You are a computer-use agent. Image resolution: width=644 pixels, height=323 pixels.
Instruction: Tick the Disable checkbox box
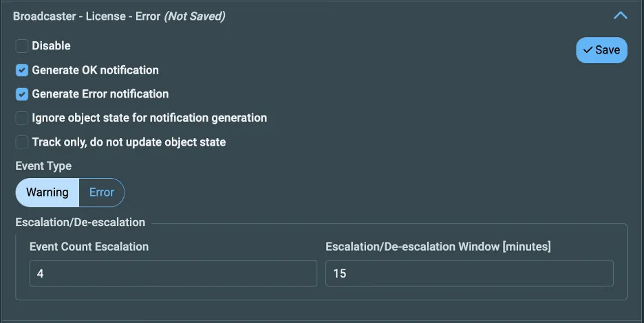click(22, 46)
